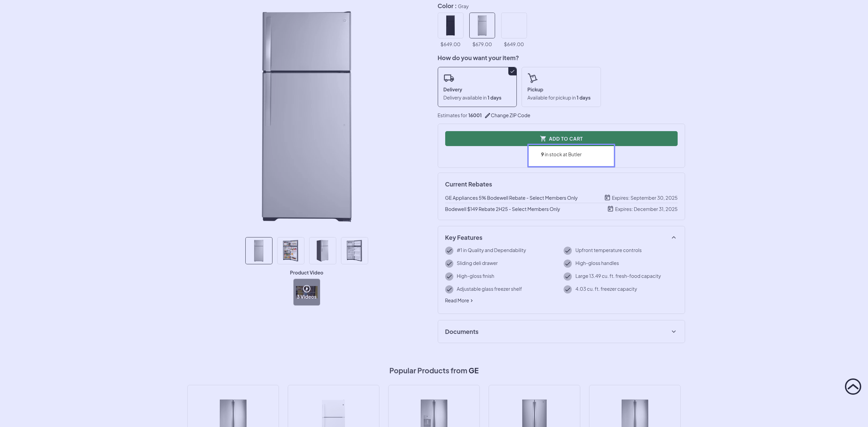Play the product video via play icon
Screen dimensions: 868x427
[306, 289]
